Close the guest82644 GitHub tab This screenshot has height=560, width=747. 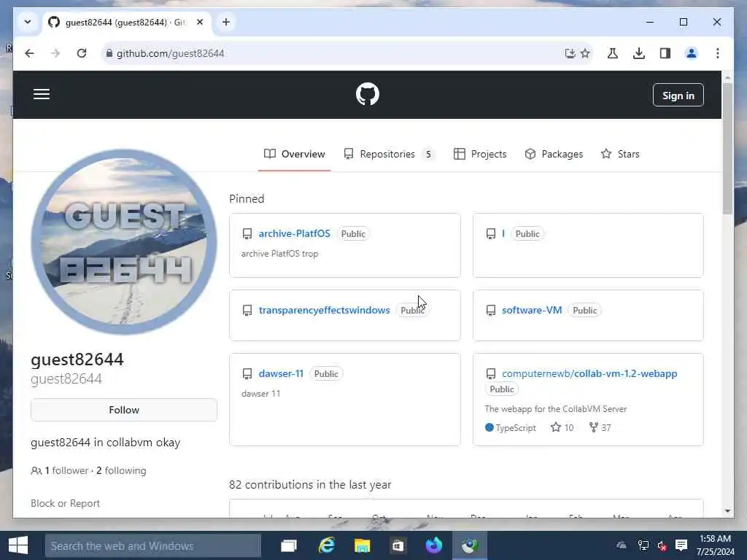pos(200,22)
